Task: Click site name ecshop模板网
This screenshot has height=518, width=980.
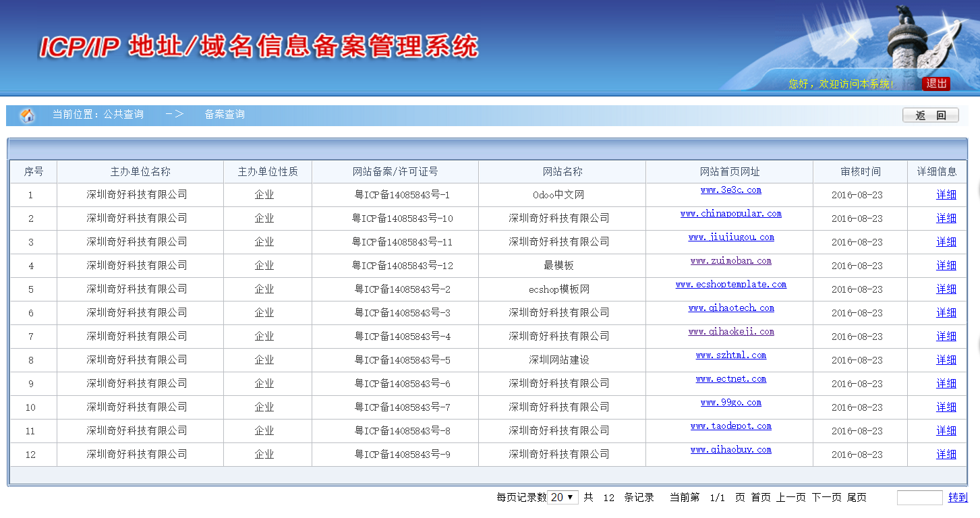Action: point(558,289)
